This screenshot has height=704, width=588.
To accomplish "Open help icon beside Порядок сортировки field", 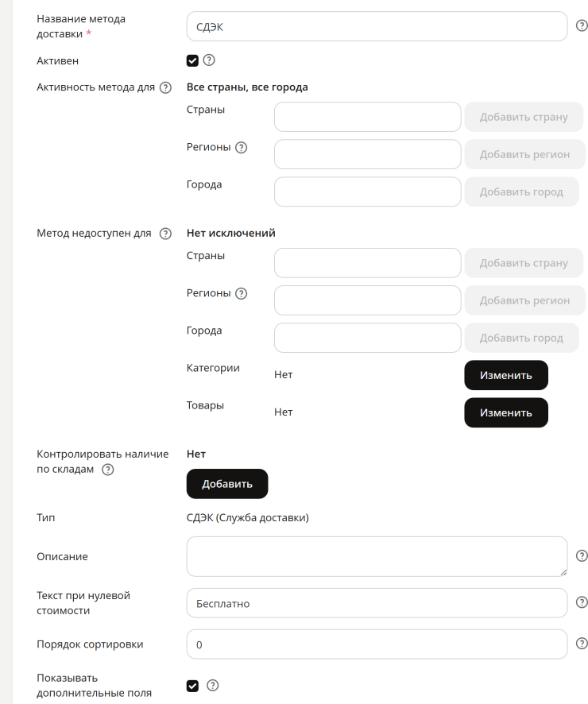I will 582,644.
